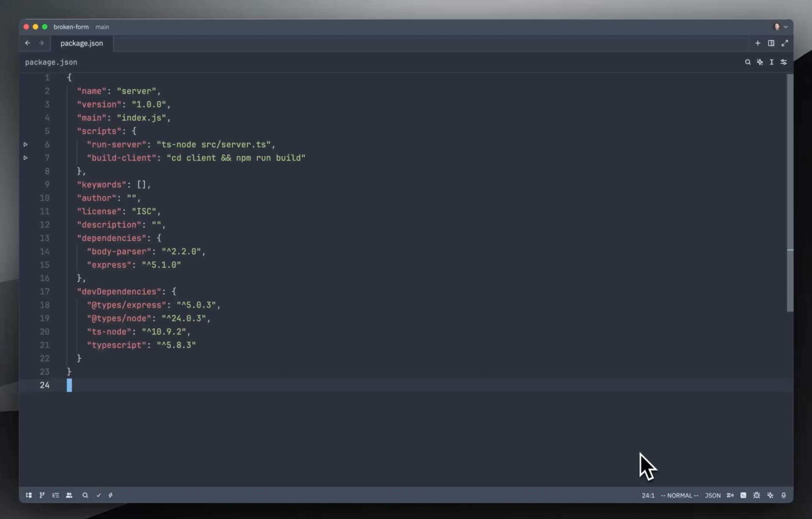This screenshot has height=519, width=812.
Task: Open the user account dropdown in title bar
Action: [x=780, y=27]
